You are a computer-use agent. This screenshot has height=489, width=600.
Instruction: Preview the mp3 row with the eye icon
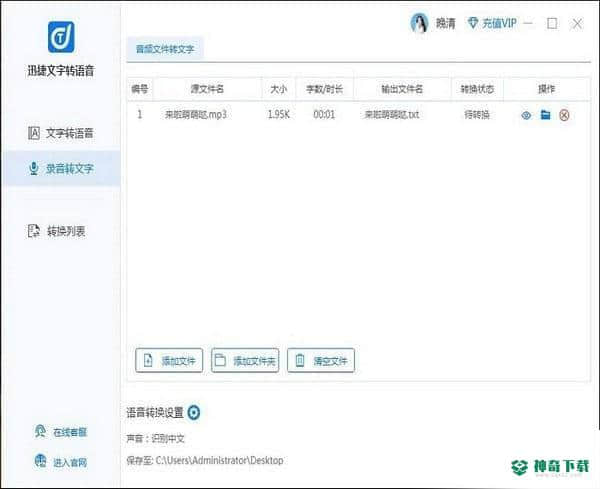click(526, 115)
